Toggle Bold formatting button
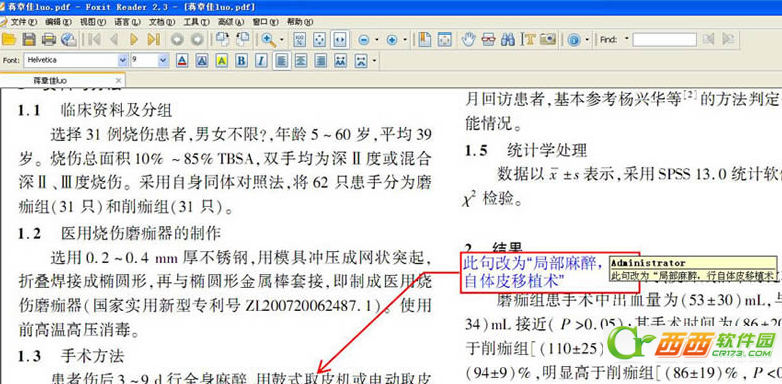 click(x=241, y=61)
